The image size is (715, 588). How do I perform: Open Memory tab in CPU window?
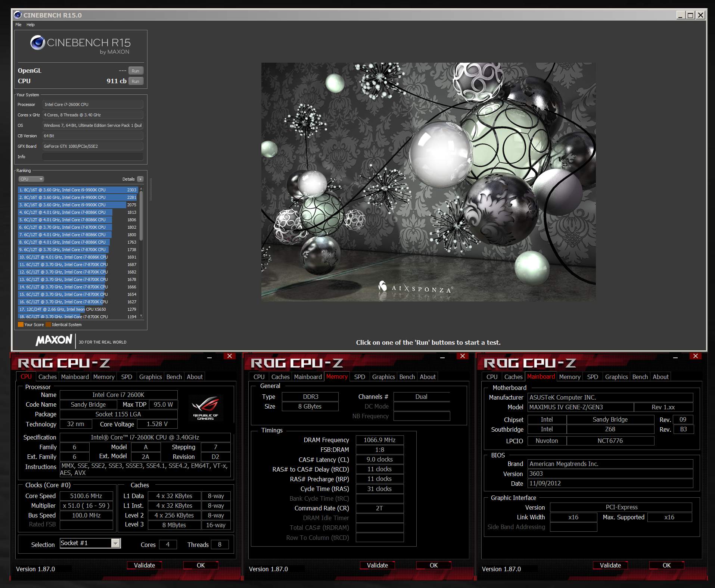pos(104,377)
